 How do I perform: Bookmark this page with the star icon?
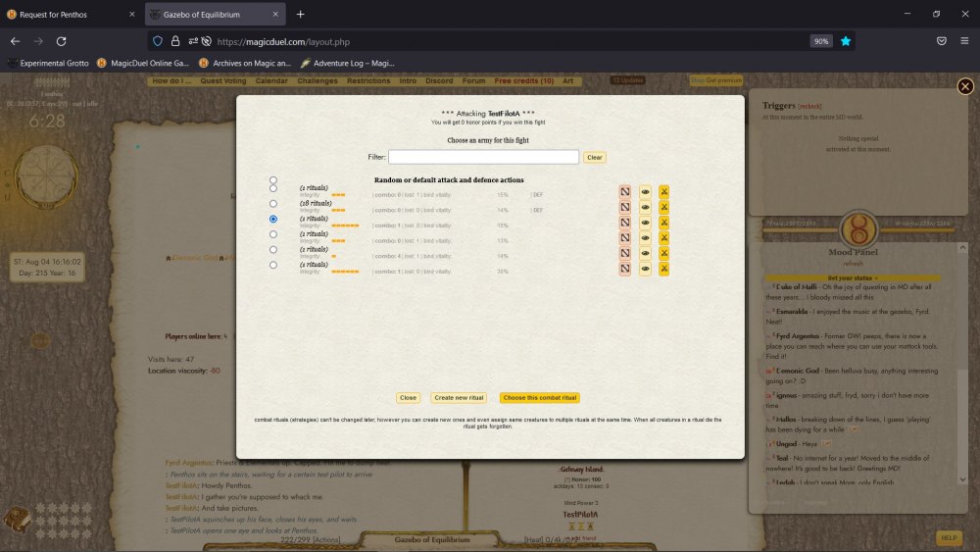click(x=846, y=41)
